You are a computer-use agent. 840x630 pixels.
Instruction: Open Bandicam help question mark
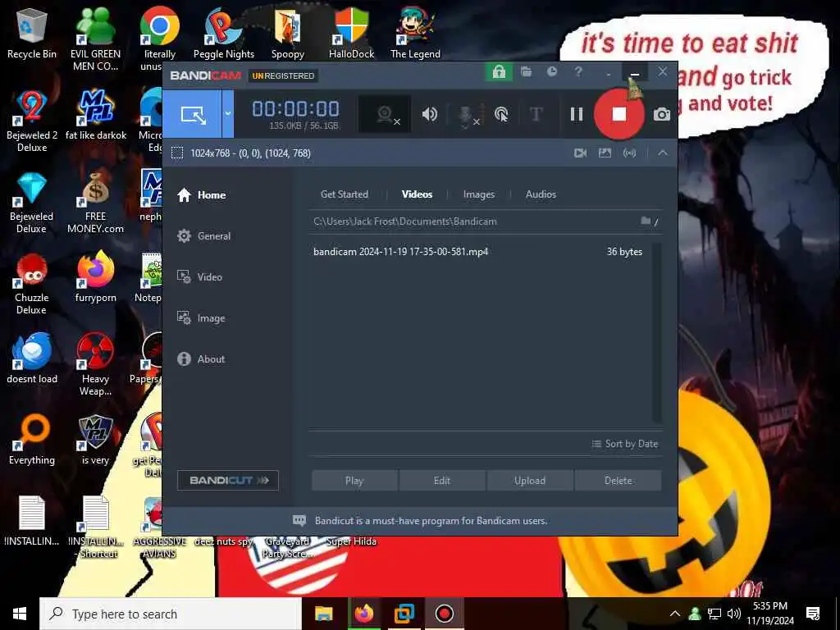(x=578, y=72)
